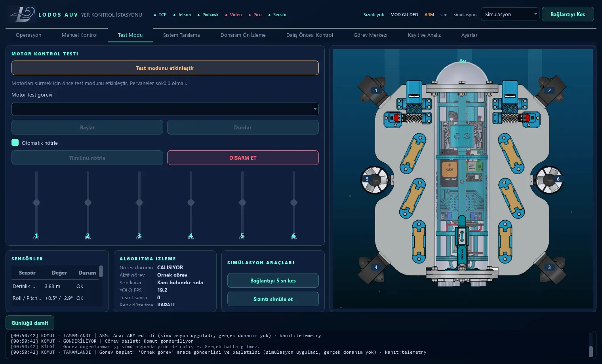Switch to the Manuel Kontrol tab
The width and height of the screenshot is (602, 364).
(x=80, y=35)
